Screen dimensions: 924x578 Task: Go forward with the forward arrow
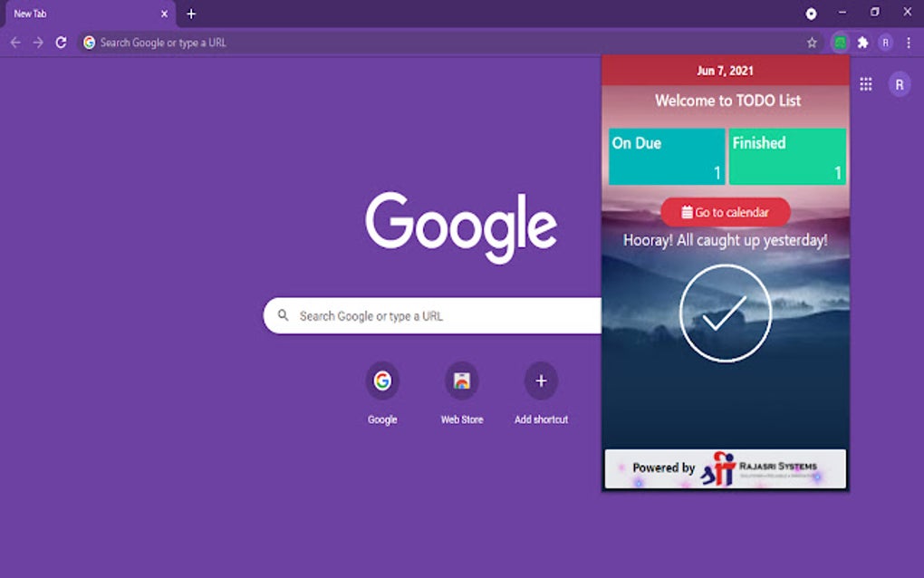(x=38, y=43)
